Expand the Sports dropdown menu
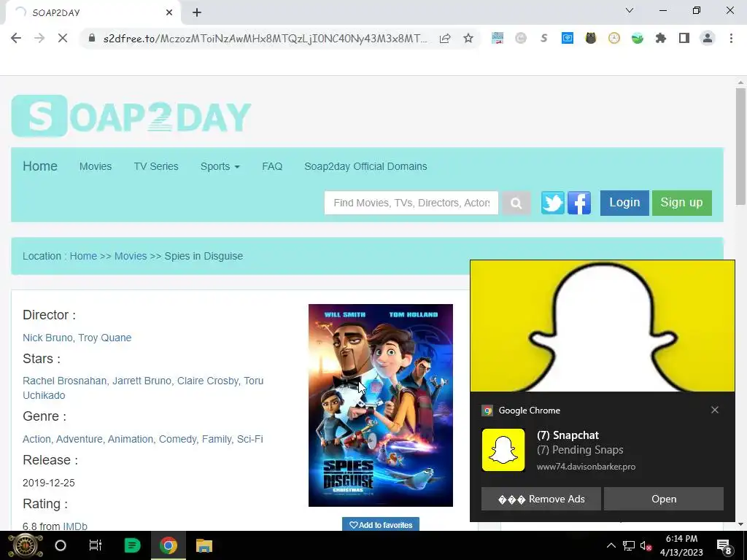This screenshot has height=560, width=747. point(220,167)
